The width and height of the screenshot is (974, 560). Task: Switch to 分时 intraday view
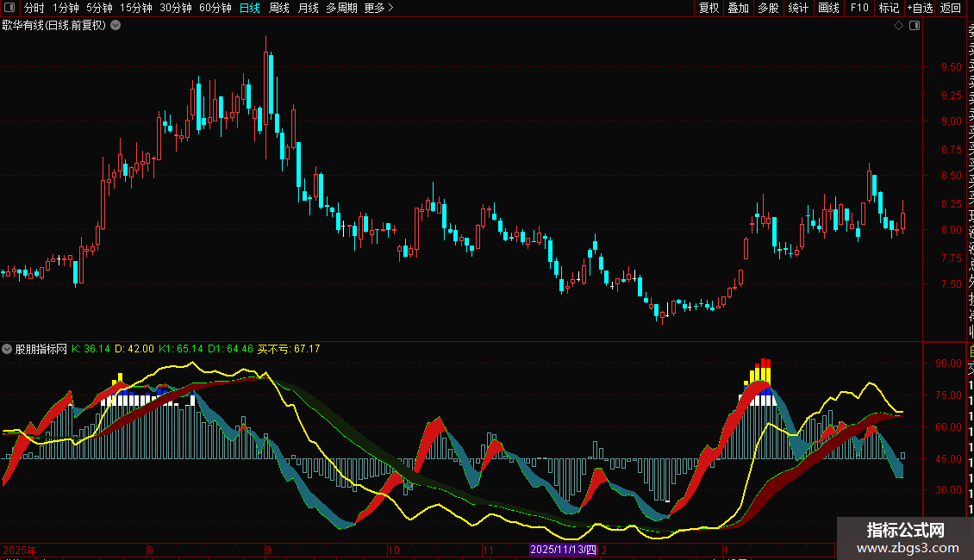coord(34,8)
